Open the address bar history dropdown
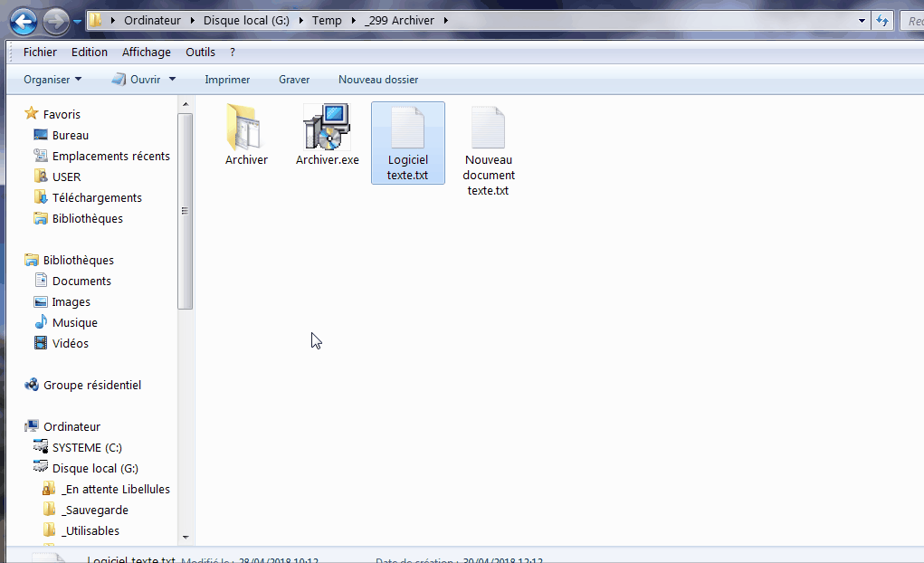924x563 pixels. click(862, 20)
